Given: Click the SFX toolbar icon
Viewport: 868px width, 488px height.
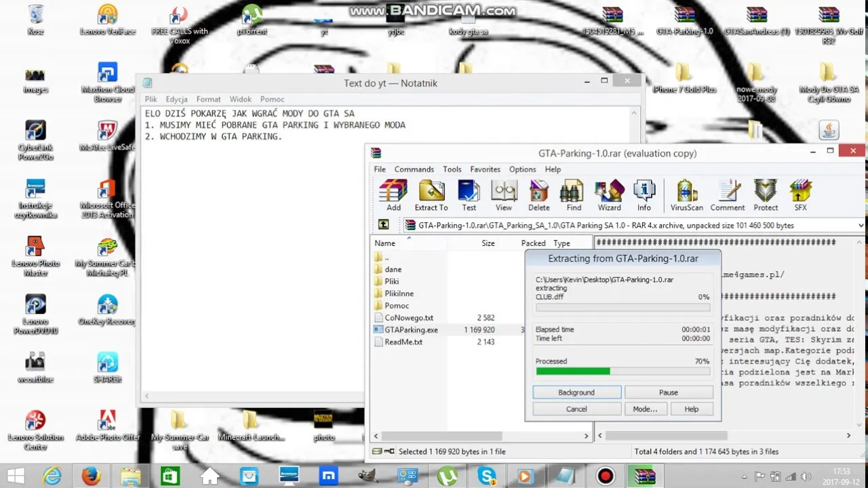Looking at the screenshot, I should (801, 196).
